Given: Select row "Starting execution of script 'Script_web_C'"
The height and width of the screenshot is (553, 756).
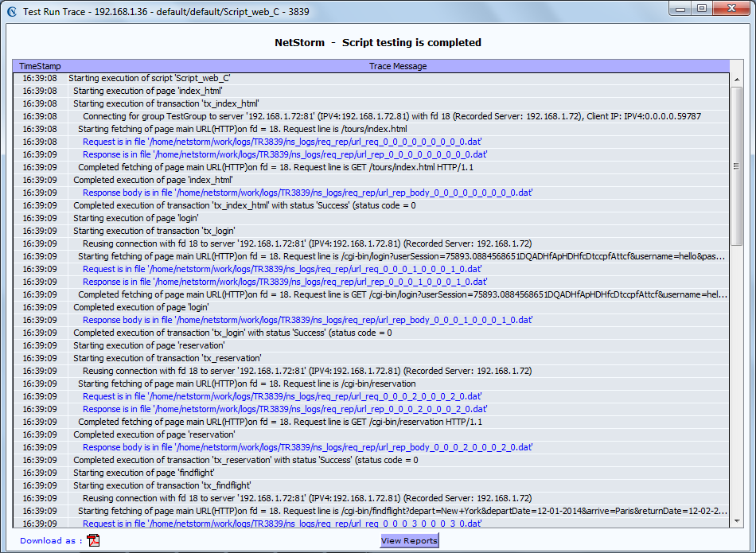Looking at the screenshot, I should [x=372, y=78].
